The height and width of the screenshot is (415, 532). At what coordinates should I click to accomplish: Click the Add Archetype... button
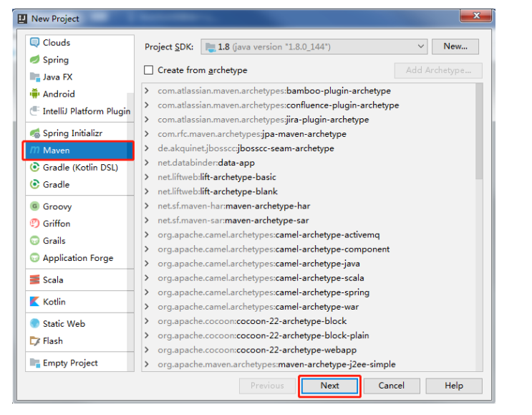pyautogui.click(x=438, y=70)
